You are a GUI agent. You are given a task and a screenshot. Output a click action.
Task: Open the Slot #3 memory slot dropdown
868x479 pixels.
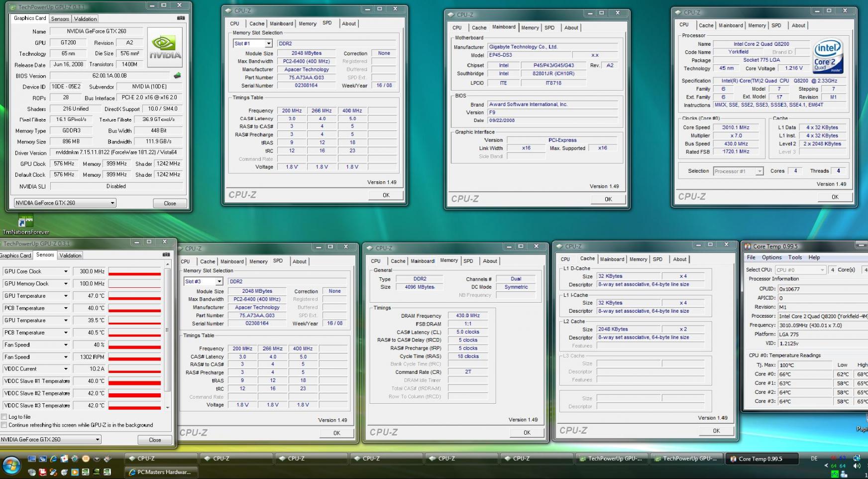pos(219,282)
